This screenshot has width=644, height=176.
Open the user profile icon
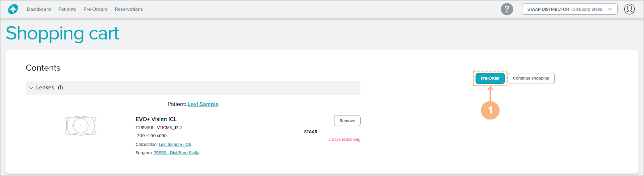(629, 9)
